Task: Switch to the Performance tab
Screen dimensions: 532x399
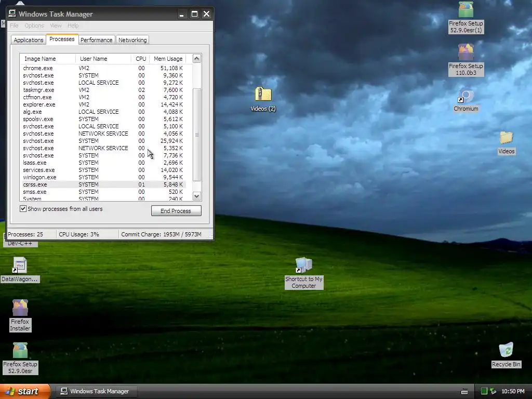Action: [96, 40]
